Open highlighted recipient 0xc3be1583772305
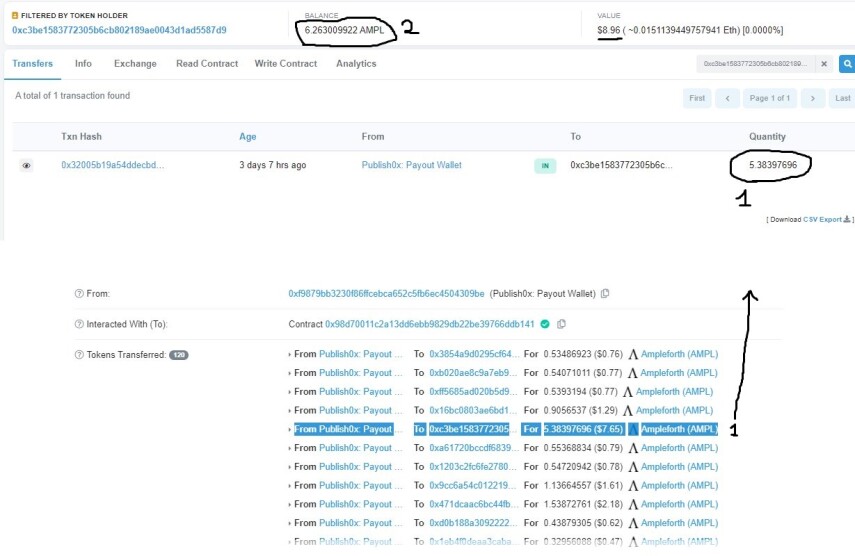This screenshot has height=556, width=855. (x=469, y=429)
